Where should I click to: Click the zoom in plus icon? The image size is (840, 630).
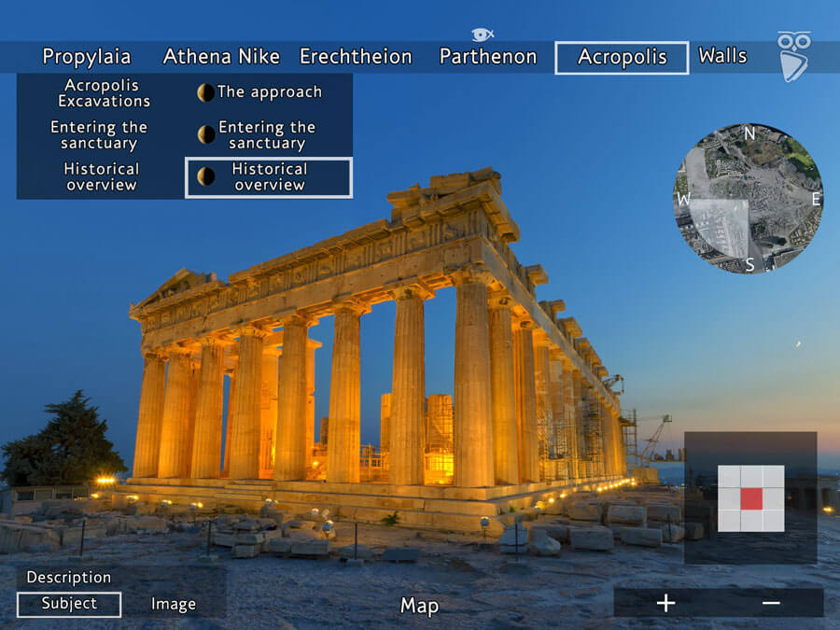(x=665, y=604)
